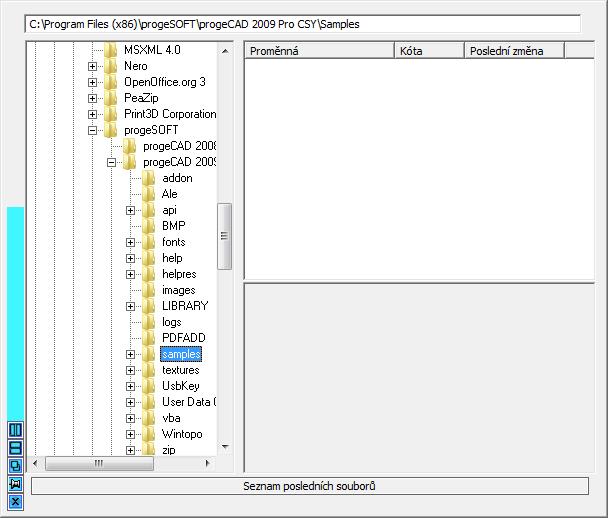Click the overlapping windows float icon

(x=15, y=466)
